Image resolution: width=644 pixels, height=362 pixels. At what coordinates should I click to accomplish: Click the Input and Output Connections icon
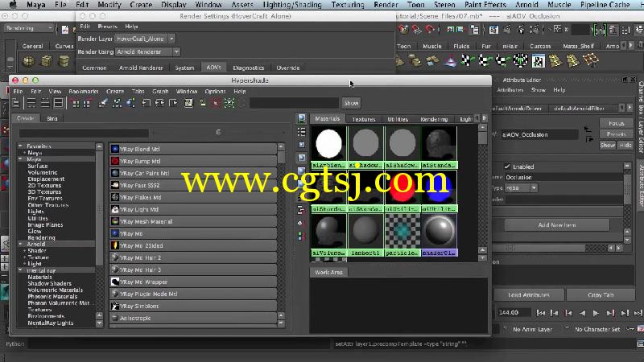pos(159,103)
